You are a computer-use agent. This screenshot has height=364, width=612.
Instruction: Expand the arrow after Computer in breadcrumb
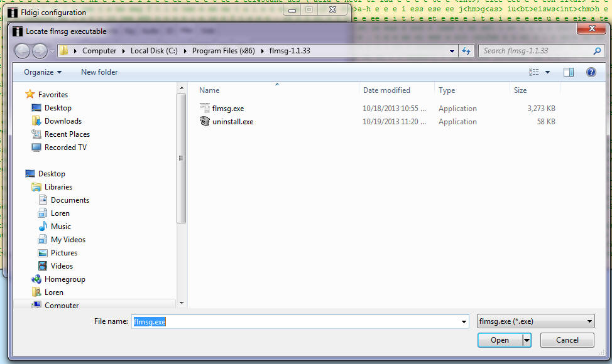[123, 51]
